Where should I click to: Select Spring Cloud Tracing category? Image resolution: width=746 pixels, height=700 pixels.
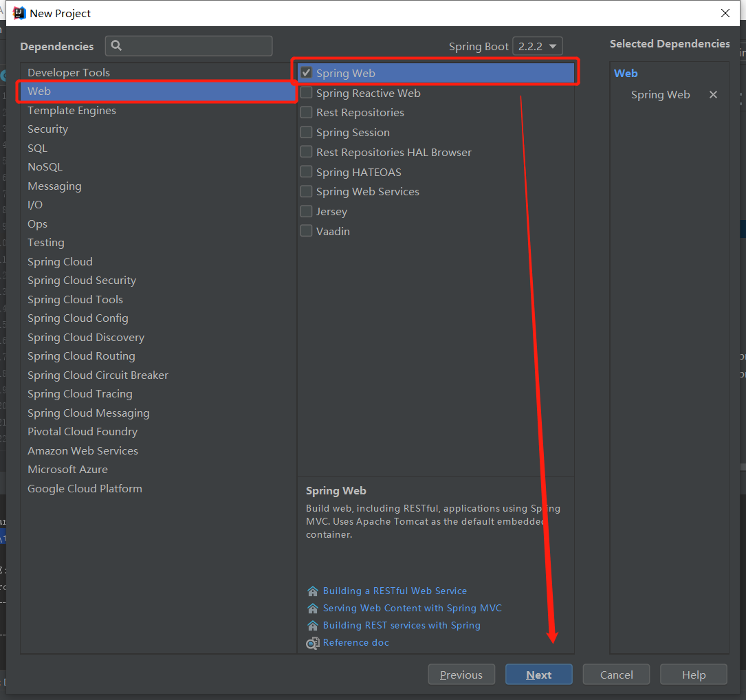click(158, 394)
